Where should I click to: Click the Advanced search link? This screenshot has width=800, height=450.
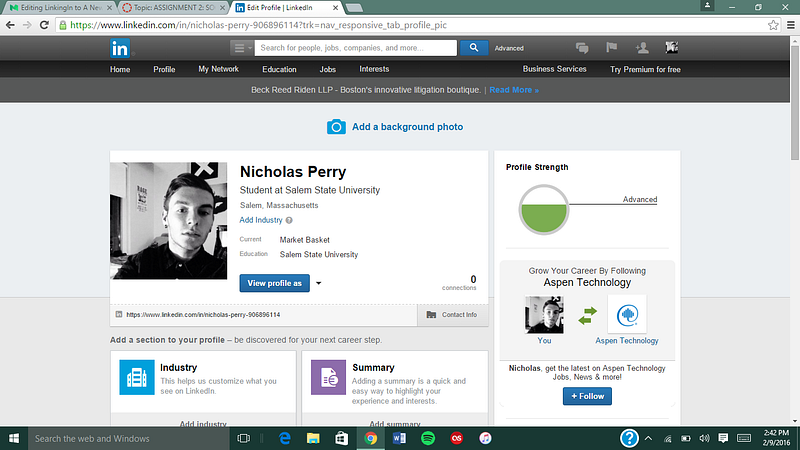[x=509, y=48]
